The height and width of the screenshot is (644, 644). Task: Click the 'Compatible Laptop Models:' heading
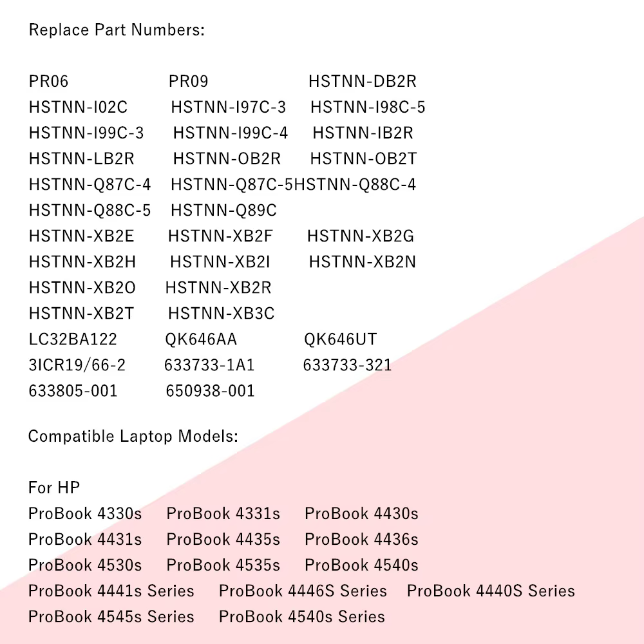click(x=133, y=436)
